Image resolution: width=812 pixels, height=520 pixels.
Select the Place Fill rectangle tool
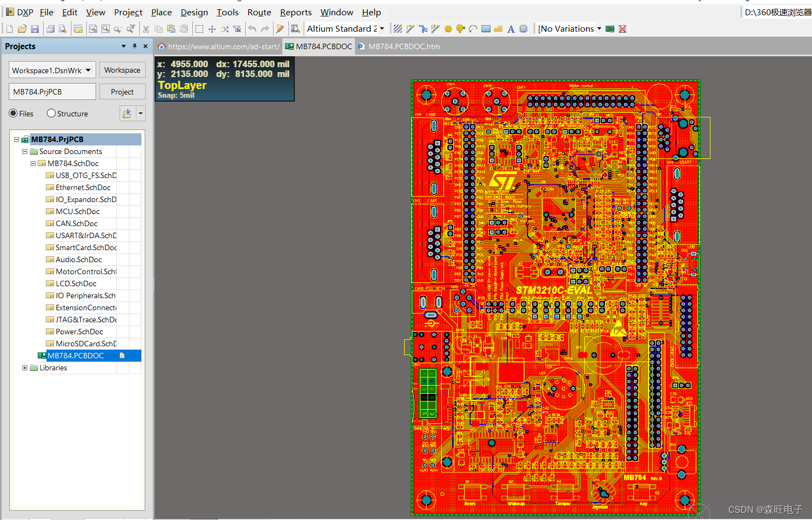click(x=485, y=28)
